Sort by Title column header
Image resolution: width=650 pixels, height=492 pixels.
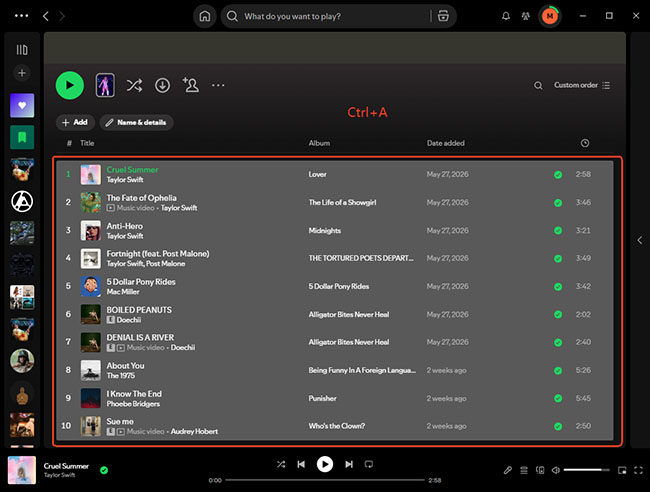[x=87, y=143]
